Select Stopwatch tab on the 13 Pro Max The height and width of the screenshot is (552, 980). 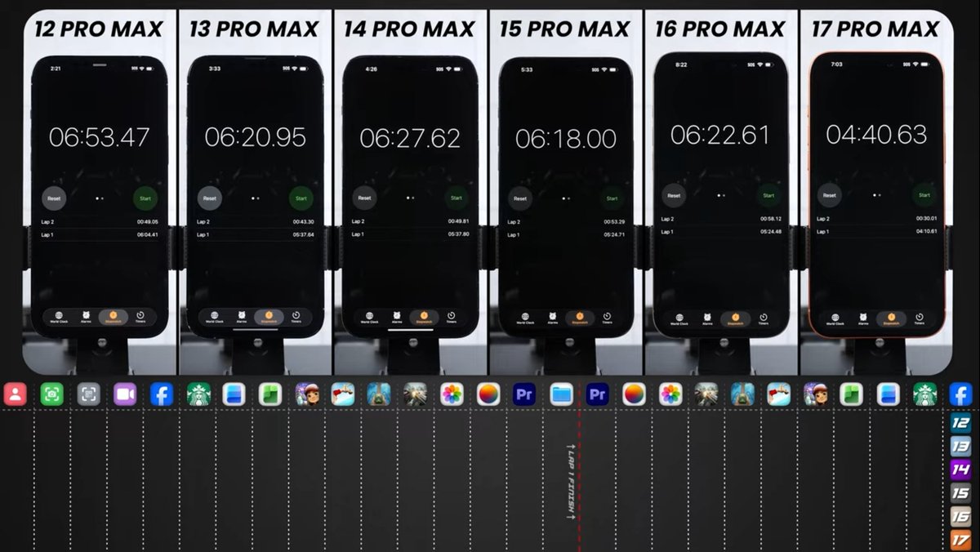click(x=269, y=318)
